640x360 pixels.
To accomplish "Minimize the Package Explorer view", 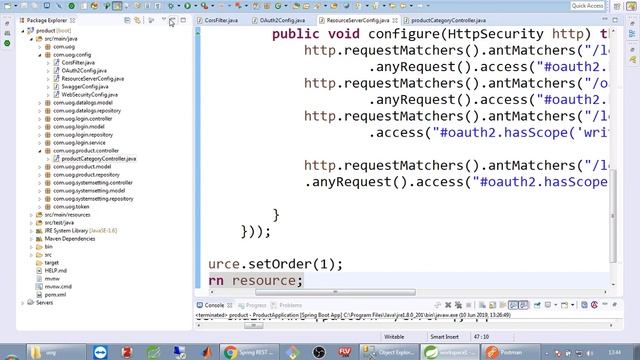I will 173,20.
